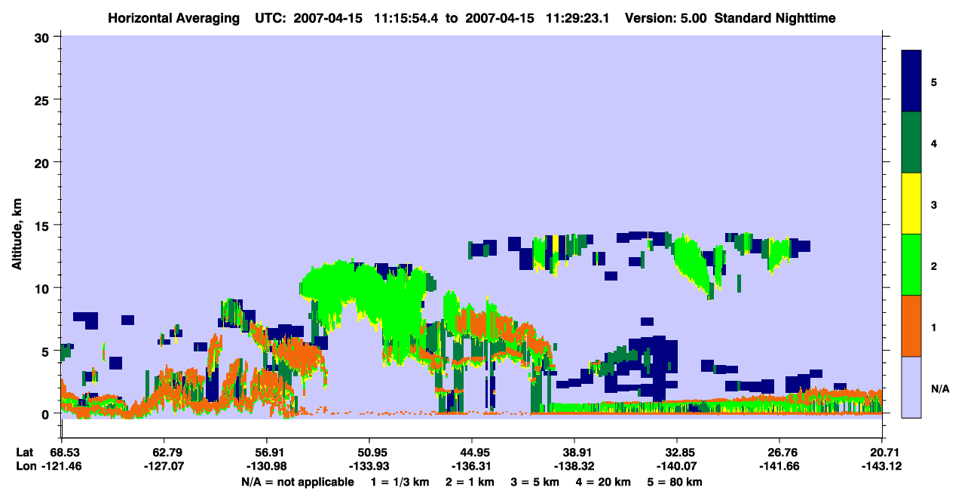Click the orange color bar segment 1

click(911, 326)
